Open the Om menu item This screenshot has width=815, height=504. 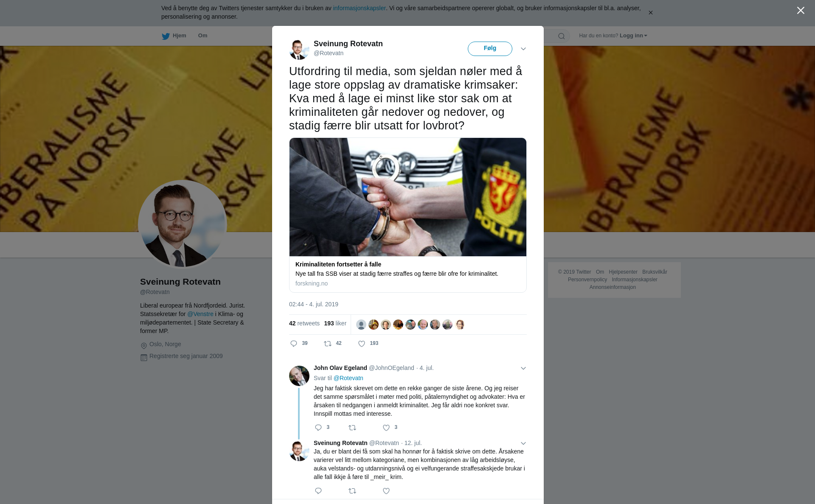tap(202, 36)
